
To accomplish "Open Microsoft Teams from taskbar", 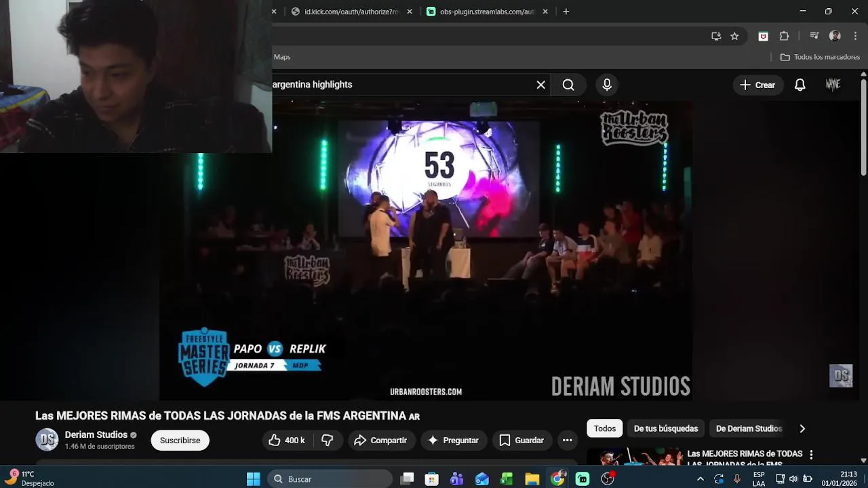I will click(457, 479).
